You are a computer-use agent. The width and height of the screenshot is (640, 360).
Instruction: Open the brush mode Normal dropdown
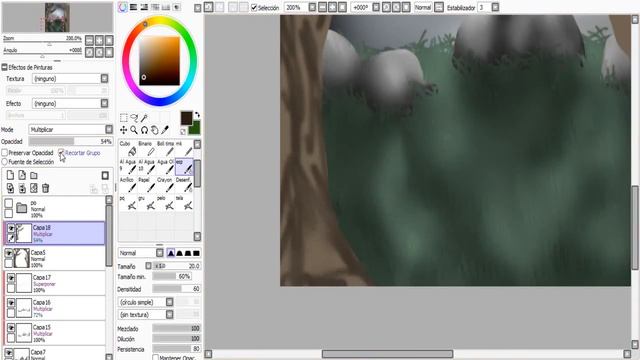(x=141, y=253)
